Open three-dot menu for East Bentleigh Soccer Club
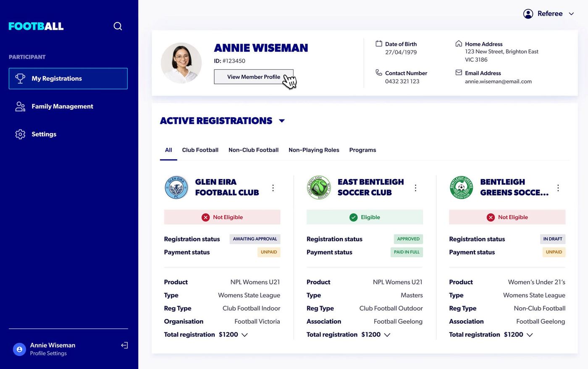This screenshot has height=369, width=588. 415,188
